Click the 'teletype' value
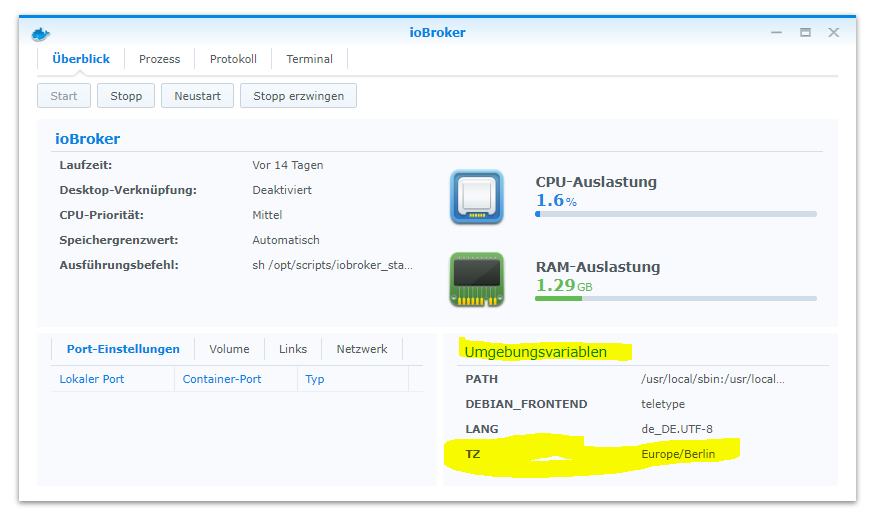The height and width of the screenshot is (521, 878). [x=663, y=404]
